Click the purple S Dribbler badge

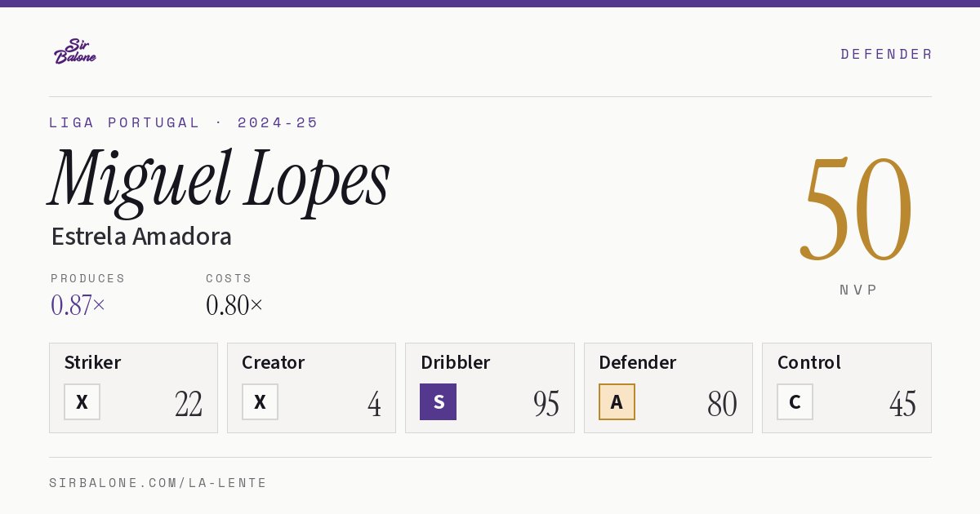pos(438,401)
